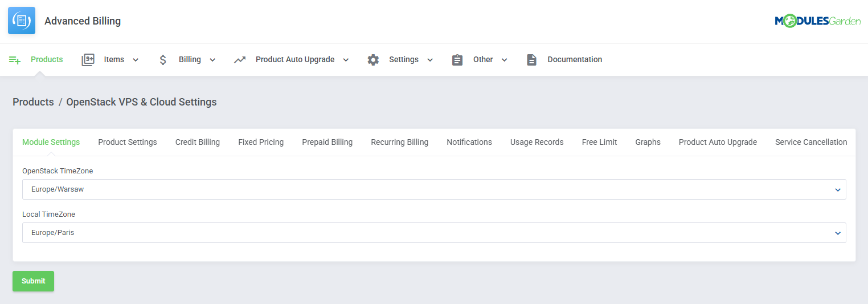Click the Products breadcrumb link
Image resolution: width=868 pixels, height=304 pixels.
point(33,102)
